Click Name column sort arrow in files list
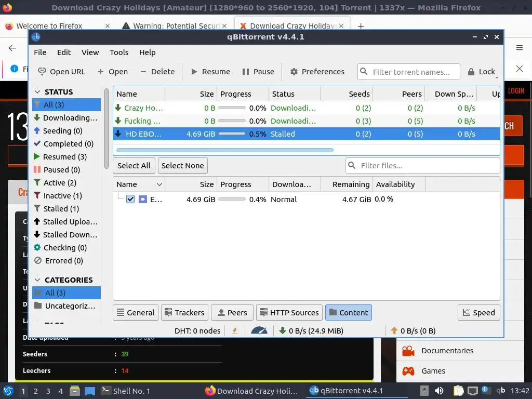 tap(159, 184)
